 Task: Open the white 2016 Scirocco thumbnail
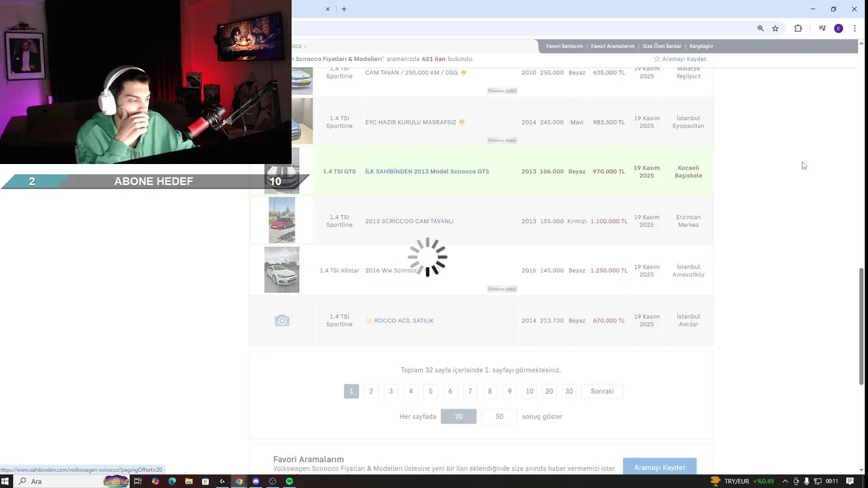point(281,270)
